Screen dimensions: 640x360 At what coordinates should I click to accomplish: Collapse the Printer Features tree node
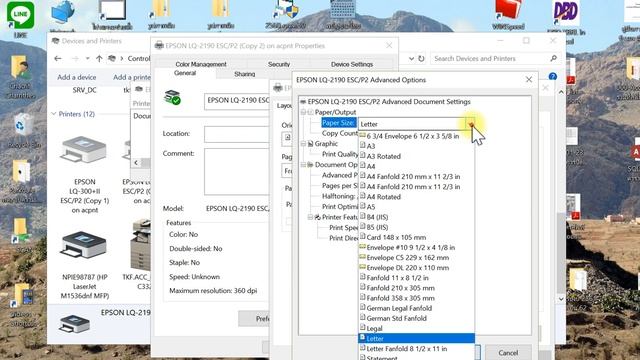pyautogui.click(x=311, y=217)
